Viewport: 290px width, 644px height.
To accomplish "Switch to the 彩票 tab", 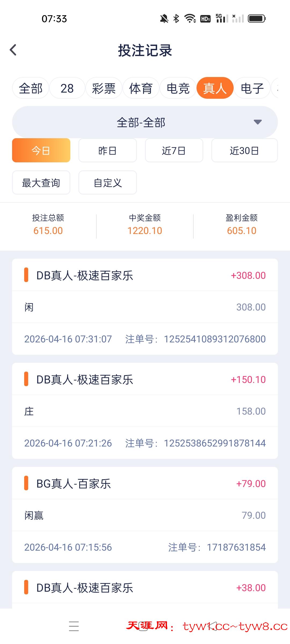I will point(104,88).
